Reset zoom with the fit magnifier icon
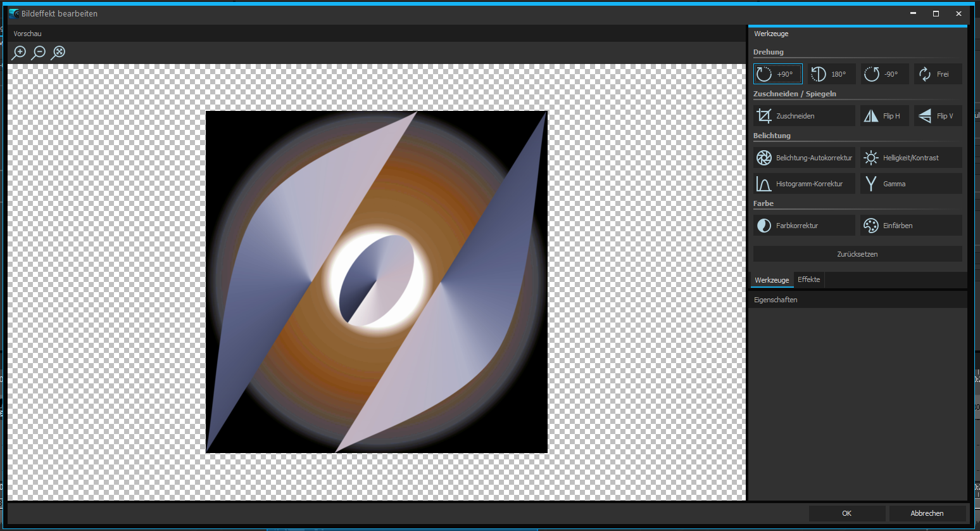Screen dimensions: 980x531 pyautogui.click(x=58, y=53)
